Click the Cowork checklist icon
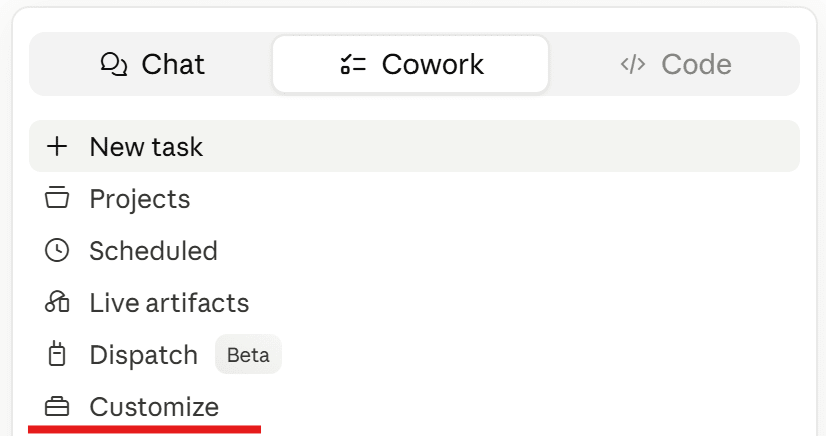This screenshot has width=826, height=436. (x=353, y=64)
